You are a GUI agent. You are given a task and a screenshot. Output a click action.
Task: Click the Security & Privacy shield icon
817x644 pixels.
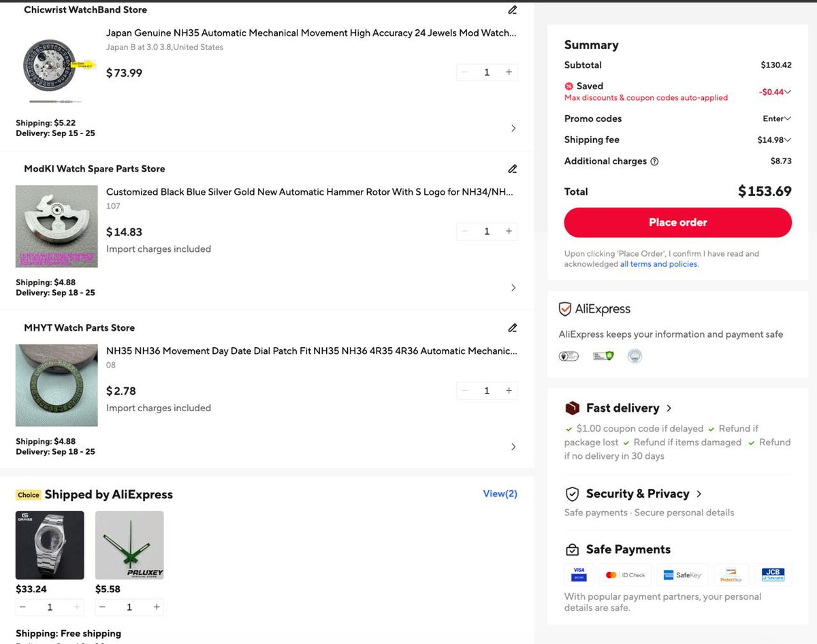[x=572, y=494]
